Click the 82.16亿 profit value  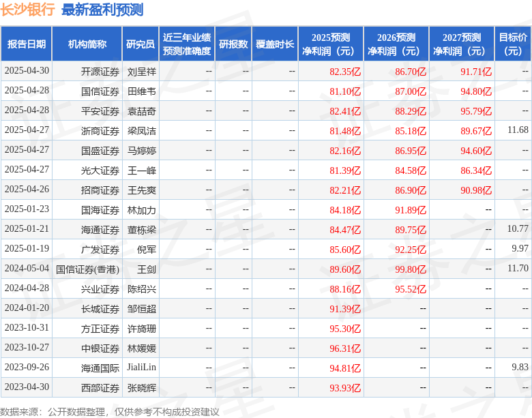(345, 151)
